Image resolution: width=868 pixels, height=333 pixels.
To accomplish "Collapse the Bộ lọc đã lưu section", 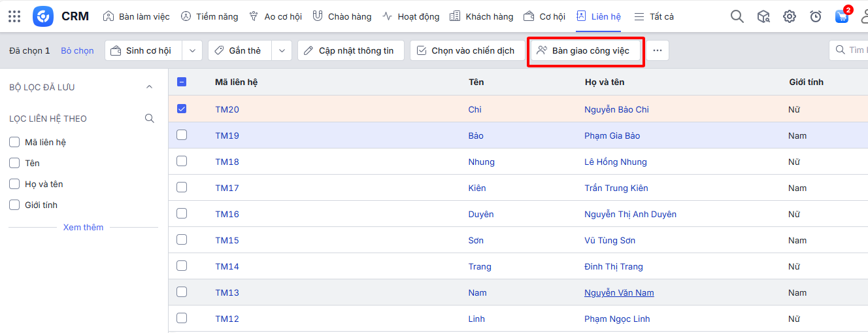I will coord(149,87).
